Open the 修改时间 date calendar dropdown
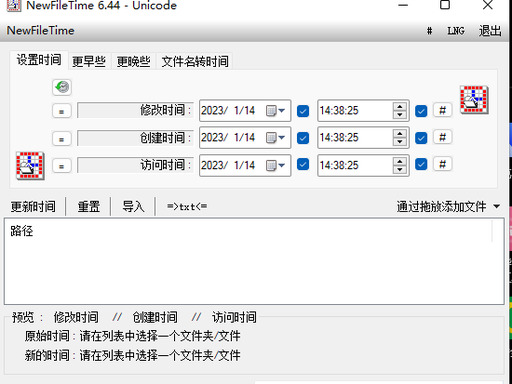The width and height of the screenshot is (512, 384). tap(275, 111)
